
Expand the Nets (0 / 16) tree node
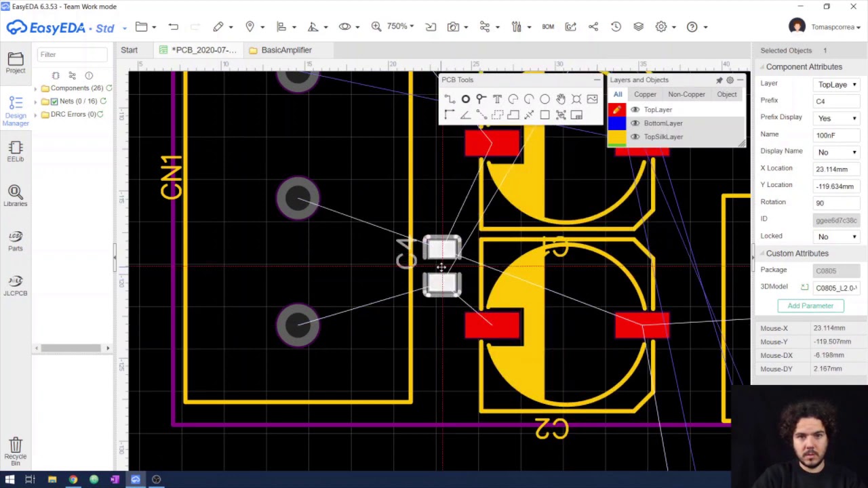click(x=36, y=102)
